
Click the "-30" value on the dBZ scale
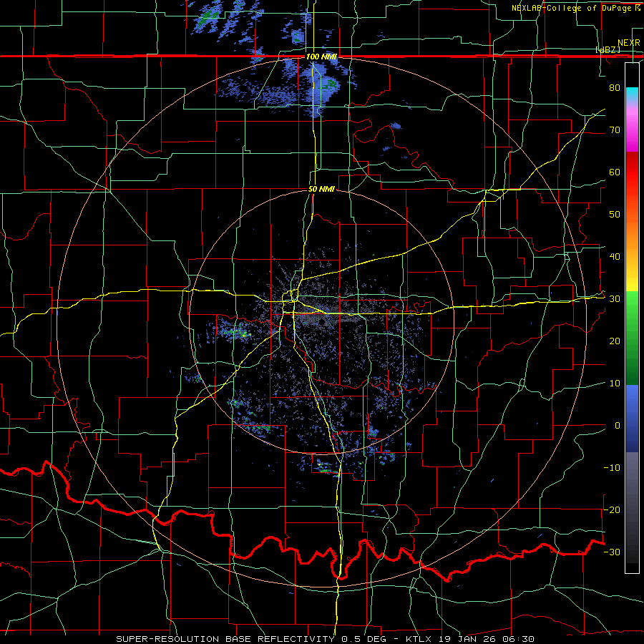(x=612, y=552)
